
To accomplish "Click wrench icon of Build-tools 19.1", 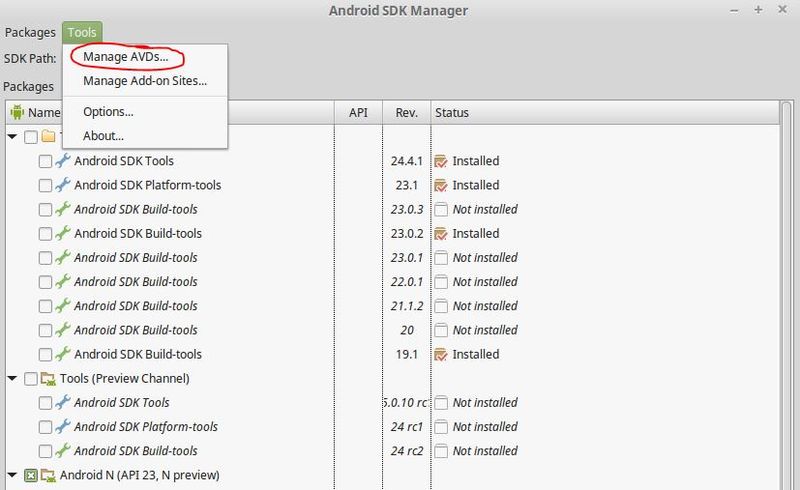I will [x=63, y=354].
